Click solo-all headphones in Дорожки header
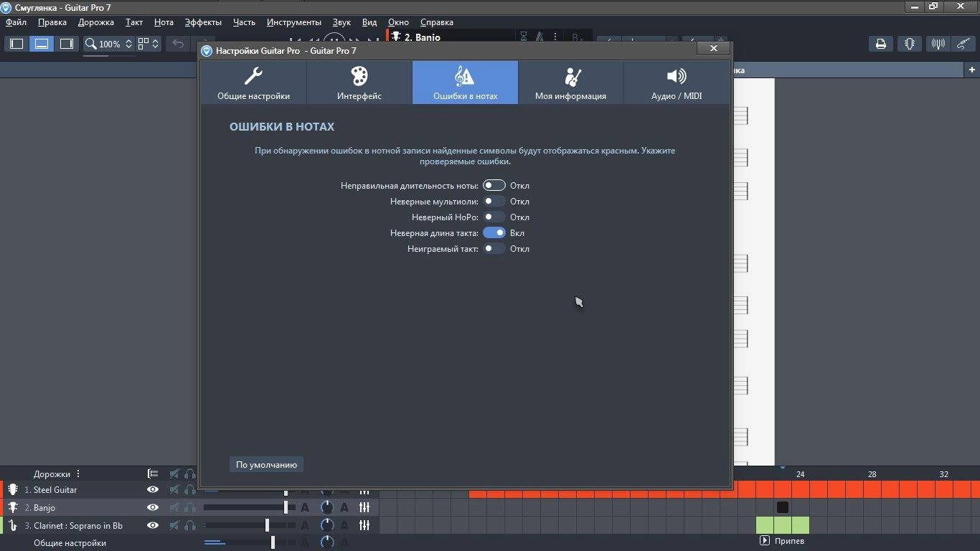This screenshot has height=551, width=980. 190,474
